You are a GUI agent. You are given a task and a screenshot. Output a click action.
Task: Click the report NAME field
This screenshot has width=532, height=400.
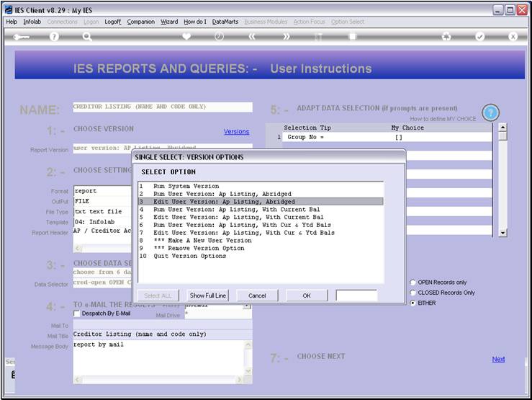click(x=163, y=107)
